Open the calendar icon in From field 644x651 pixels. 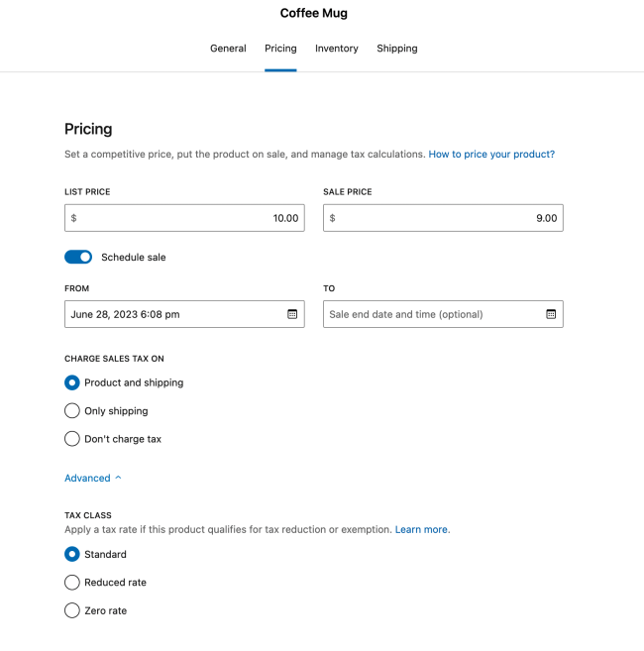292,314
